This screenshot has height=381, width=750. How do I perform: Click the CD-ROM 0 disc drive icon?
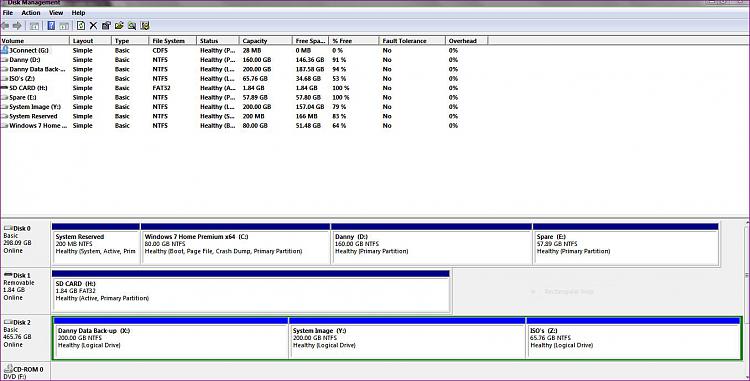click(8, 369)
